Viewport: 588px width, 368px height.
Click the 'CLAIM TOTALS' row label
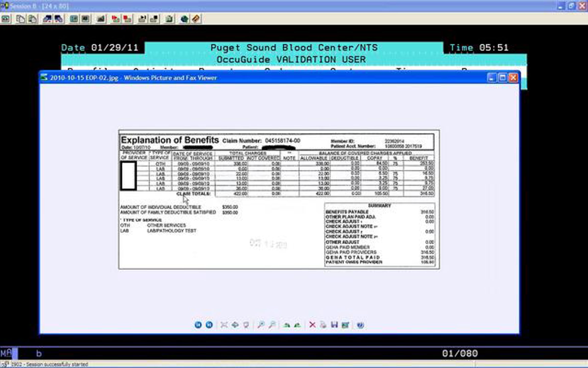(194, 194)
